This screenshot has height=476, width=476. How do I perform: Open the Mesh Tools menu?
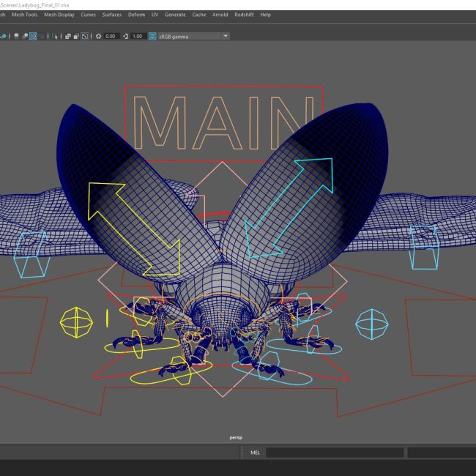pos(25,15)
